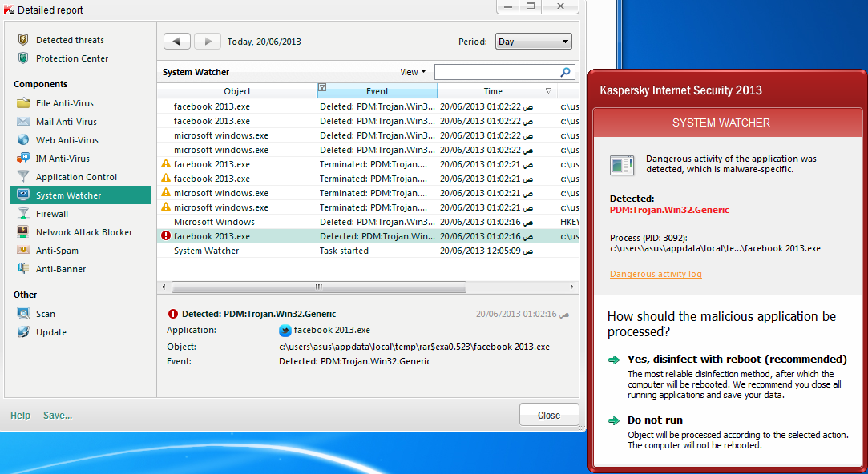Click Today, 20/06/2013 date label
The width and height of the screenshot is (868, 474).
pos(264,42)
